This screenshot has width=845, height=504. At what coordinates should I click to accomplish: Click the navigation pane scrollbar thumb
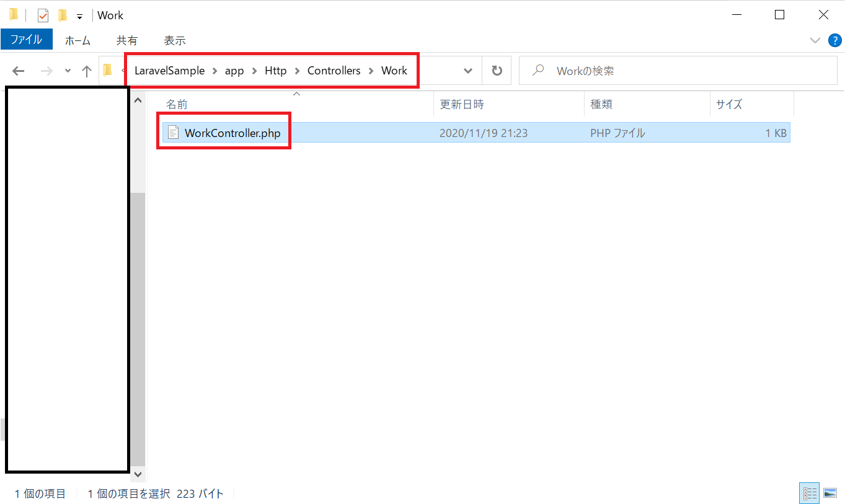(138, 329)
